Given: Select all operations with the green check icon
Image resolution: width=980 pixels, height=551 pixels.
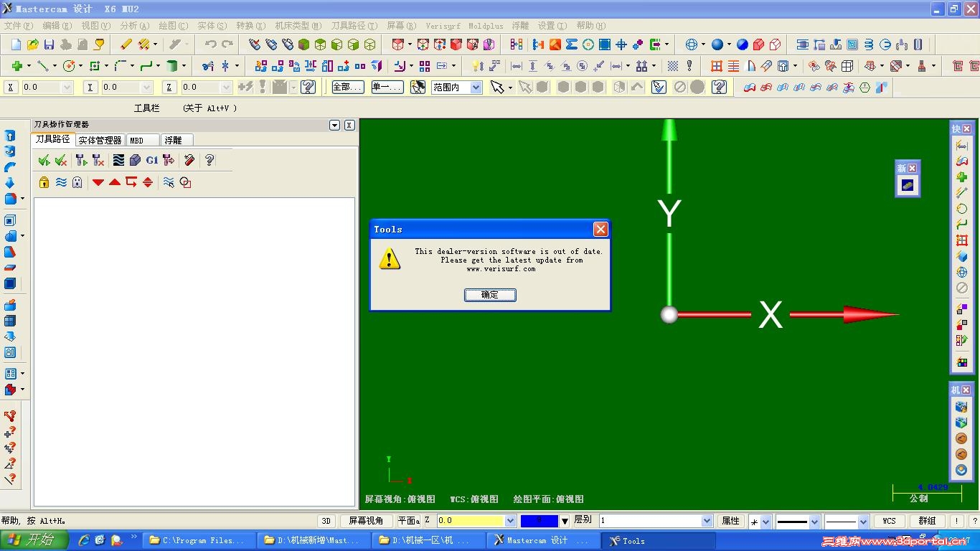Looking at the screenshot, I should pos(44,160).
